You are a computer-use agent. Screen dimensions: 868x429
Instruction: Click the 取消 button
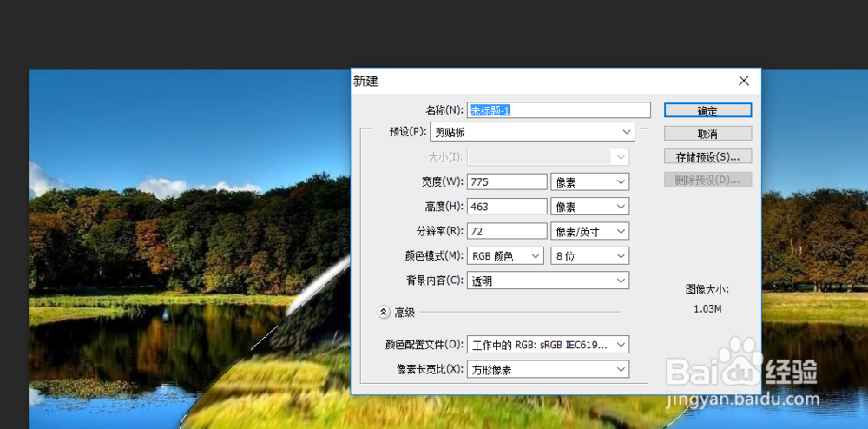click(x=707, y=134)
